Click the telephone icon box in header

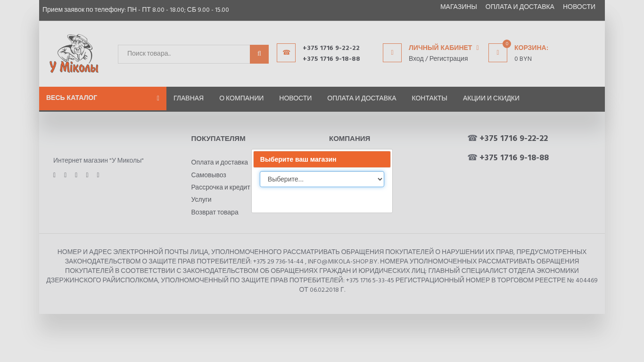coord(286,53)
